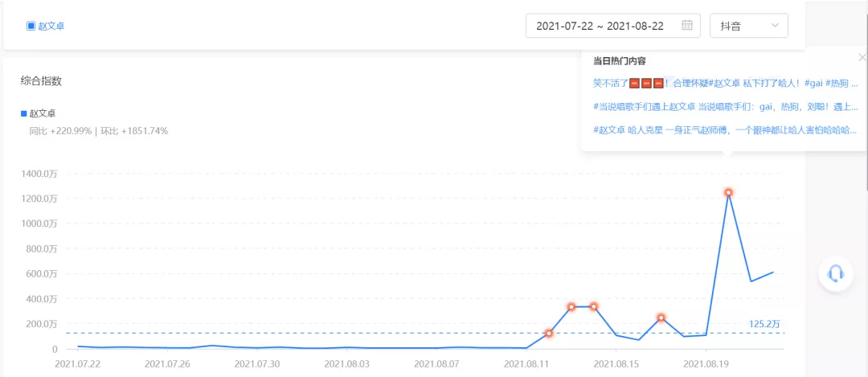
Task: Click the 同比 +220.99% value
Action: tap(60, 131)
